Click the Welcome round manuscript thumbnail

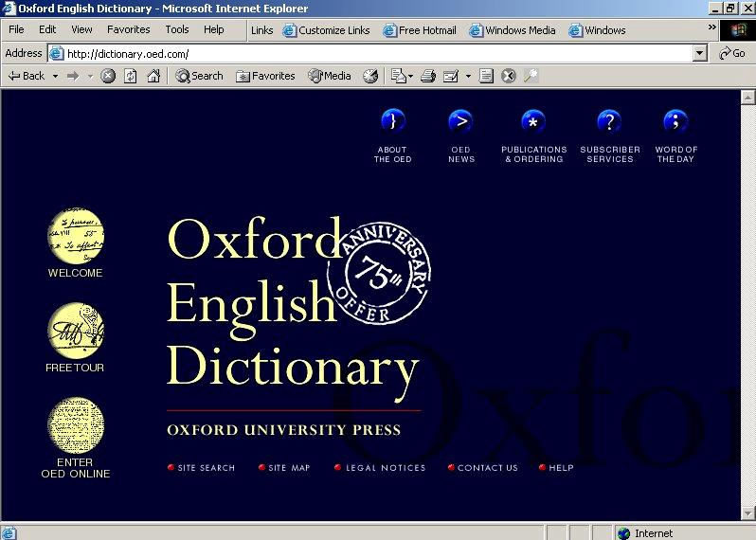[76, 236]
